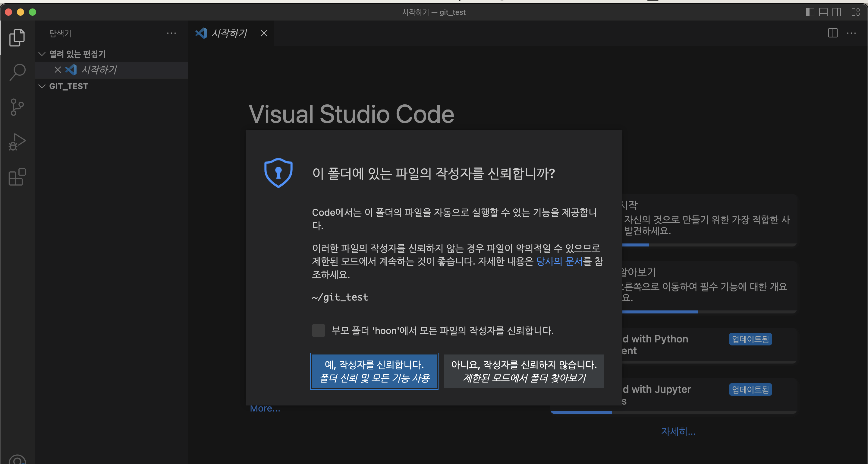Split the editor to the right
Screen dimensions: 868x464
pos(833,33)
